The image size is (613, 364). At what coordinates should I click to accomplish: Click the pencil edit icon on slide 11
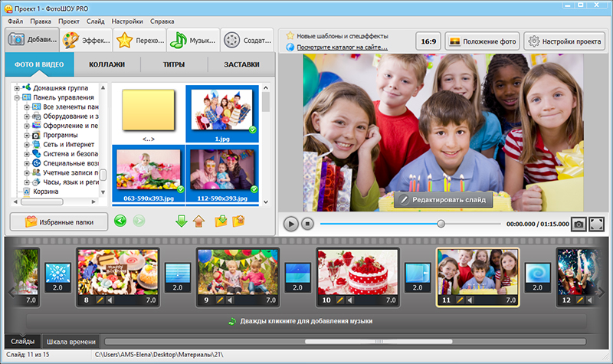pyautogui.click(x=461, y=300)
